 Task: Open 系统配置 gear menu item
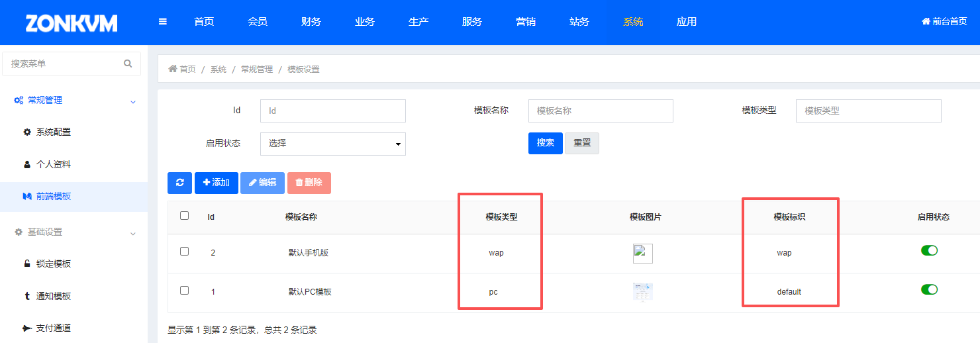click(53, 132)
